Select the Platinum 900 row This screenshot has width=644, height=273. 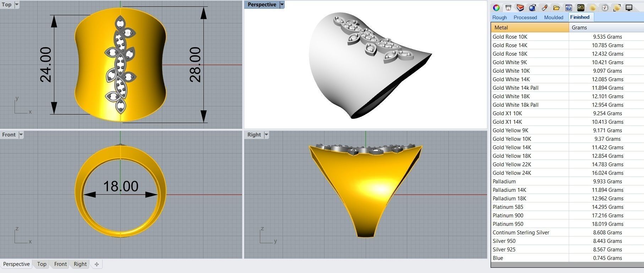coord(567,215)
